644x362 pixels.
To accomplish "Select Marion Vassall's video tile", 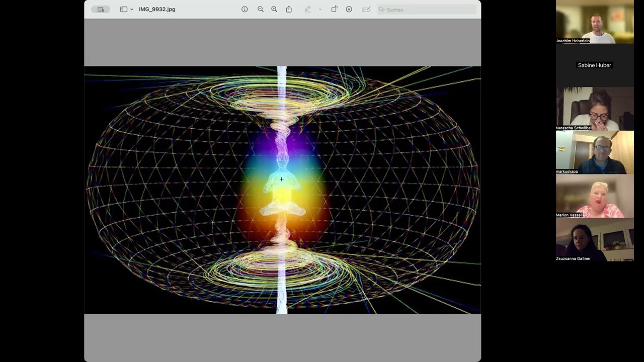I will point(595,196).
